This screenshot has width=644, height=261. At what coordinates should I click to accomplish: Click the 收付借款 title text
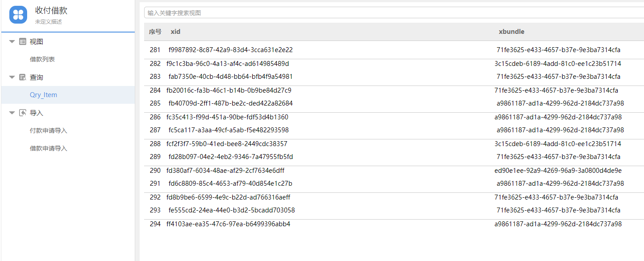[51, 11]
